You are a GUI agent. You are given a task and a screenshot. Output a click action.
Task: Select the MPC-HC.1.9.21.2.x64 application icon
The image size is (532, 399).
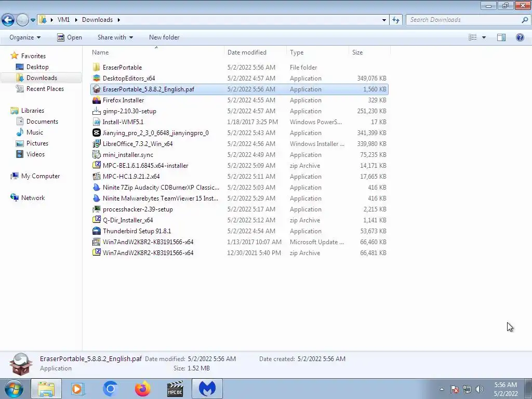coord(96,177)
